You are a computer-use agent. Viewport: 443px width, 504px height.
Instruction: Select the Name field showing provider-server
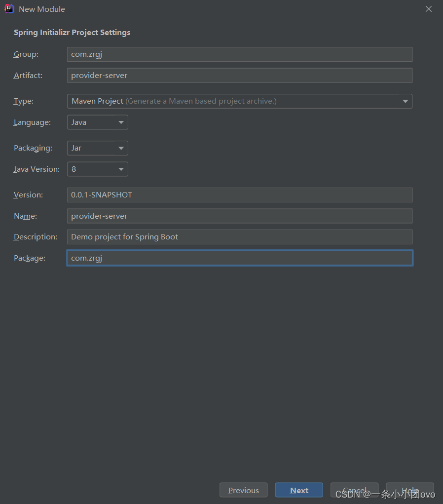[x=239, y=216]
